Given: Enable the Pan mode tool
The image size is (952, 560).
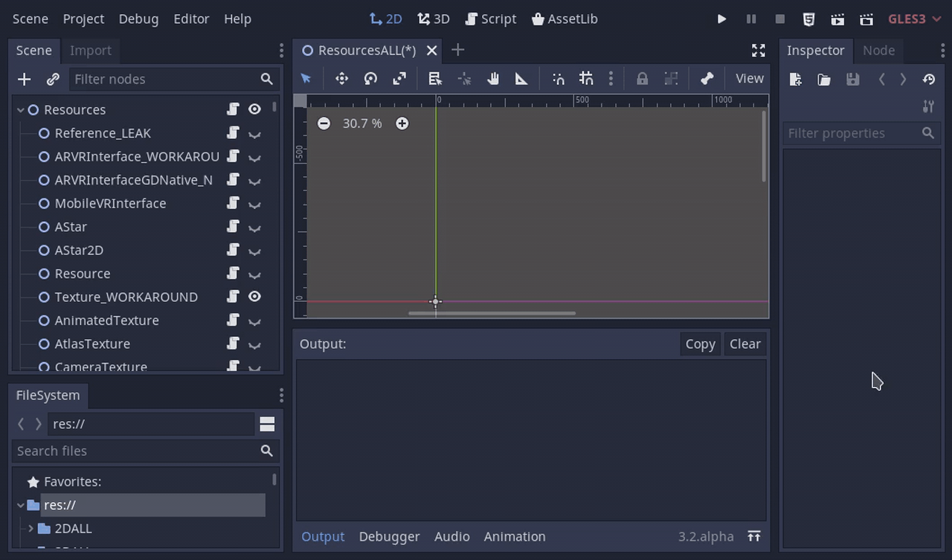Looking at the screenshot, I should pos(492,78).
